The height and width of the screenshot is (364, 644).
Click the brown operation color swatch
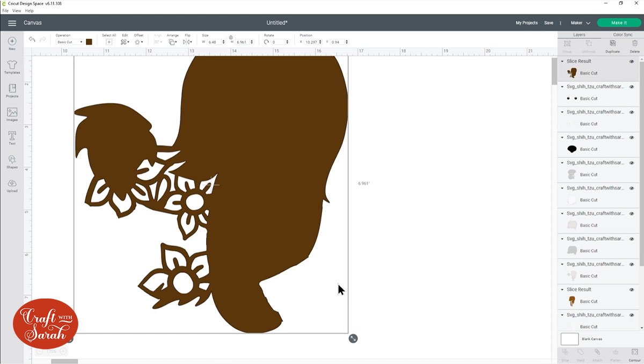click(89, 42)
